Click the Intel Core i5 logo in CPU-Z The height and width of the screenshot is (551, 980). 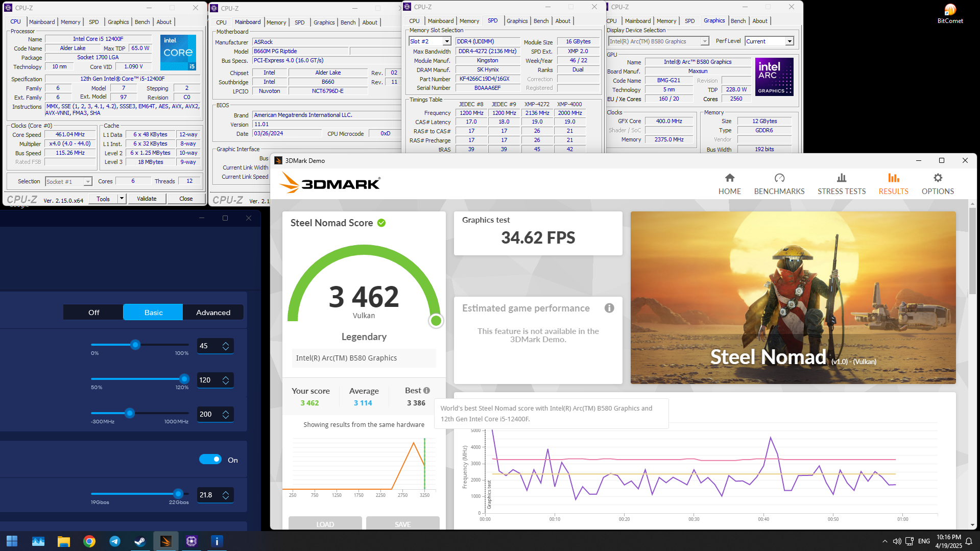[x=178, y=53]
